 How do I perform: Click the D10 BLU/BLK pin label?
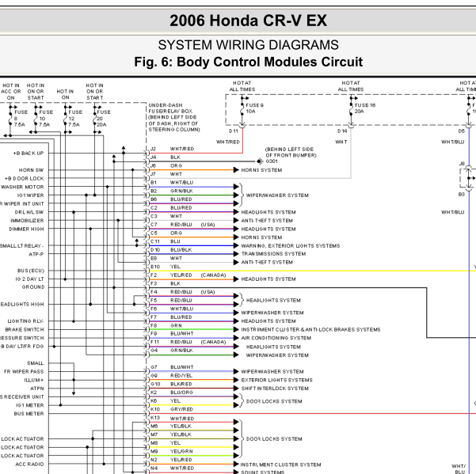[171, 250]
